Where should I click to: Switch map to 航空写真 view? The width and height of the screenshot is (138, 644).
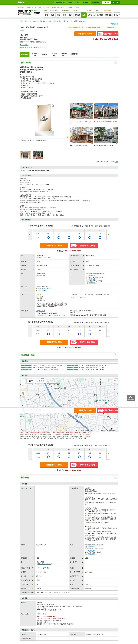click(41, 381)
